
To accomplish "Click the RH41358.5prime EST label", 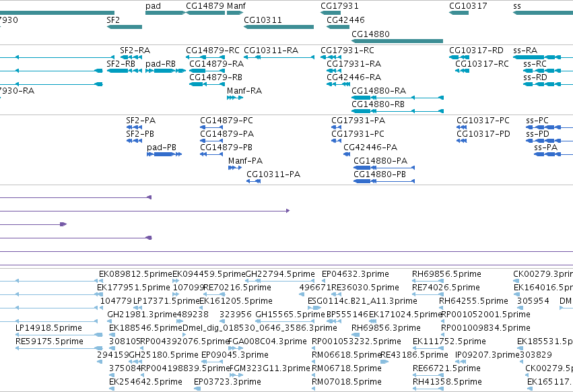I will [447, 382].
